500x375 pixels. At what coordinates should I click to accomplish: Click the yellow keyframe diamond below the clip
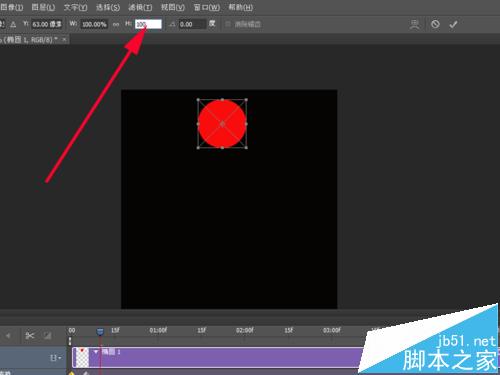tap(71, 373)
